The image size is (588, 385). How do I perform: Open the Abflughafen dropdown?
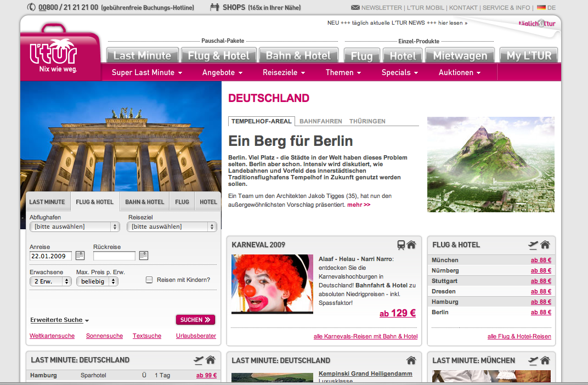pyautogui.click(x=75, y=227)
